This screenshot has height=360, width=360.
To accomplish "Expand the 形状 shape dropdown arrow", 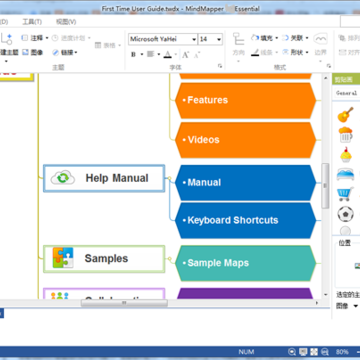I will tap(307, 52).
